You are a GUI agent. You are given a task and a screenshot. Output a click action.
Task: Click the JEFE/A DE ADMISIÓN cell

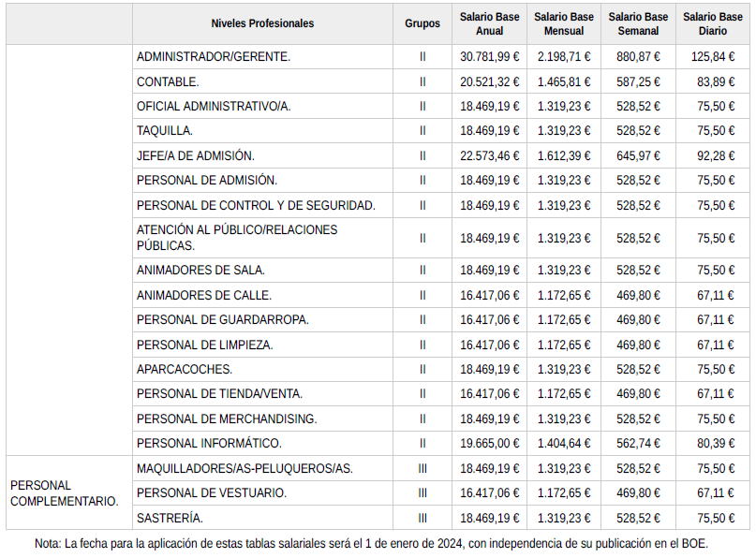coord(196,155)
